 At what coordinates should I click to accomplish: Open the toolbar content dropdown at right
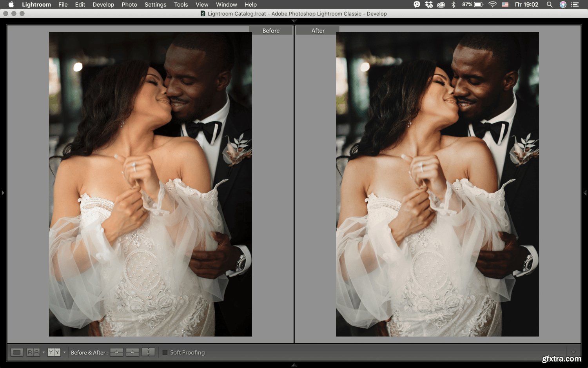pos(573,352)
